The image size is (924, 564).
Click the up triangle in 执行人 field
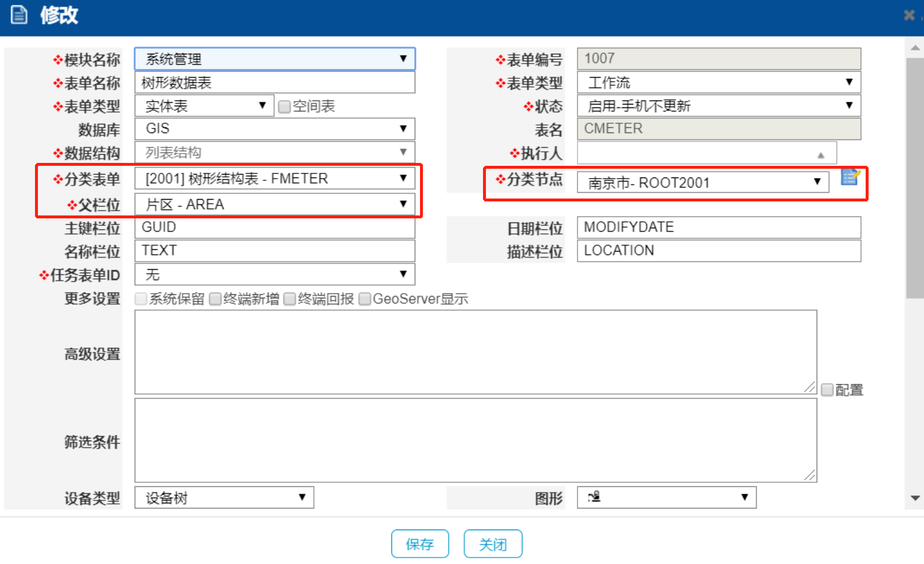[821, 155]
